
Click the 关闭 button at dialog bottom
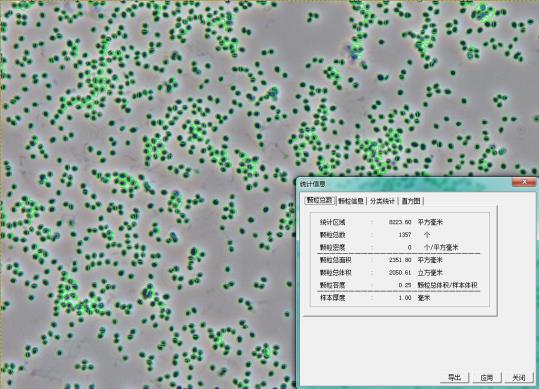518,377
